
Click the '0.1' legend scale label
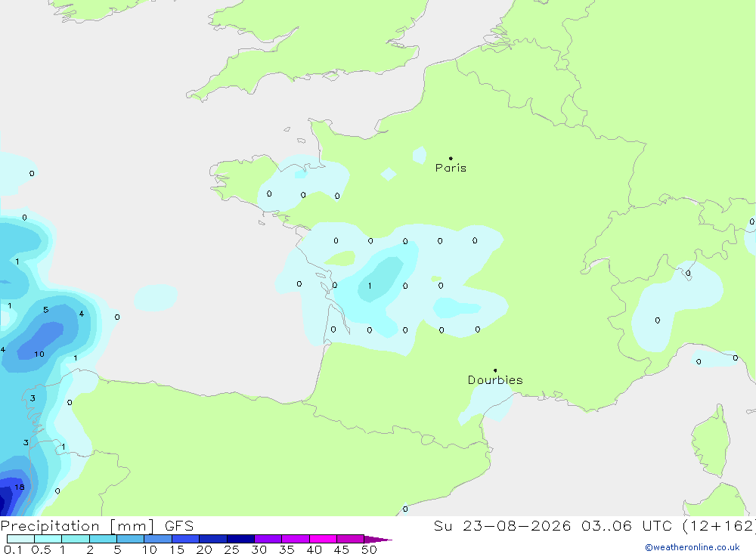[13, 549]
